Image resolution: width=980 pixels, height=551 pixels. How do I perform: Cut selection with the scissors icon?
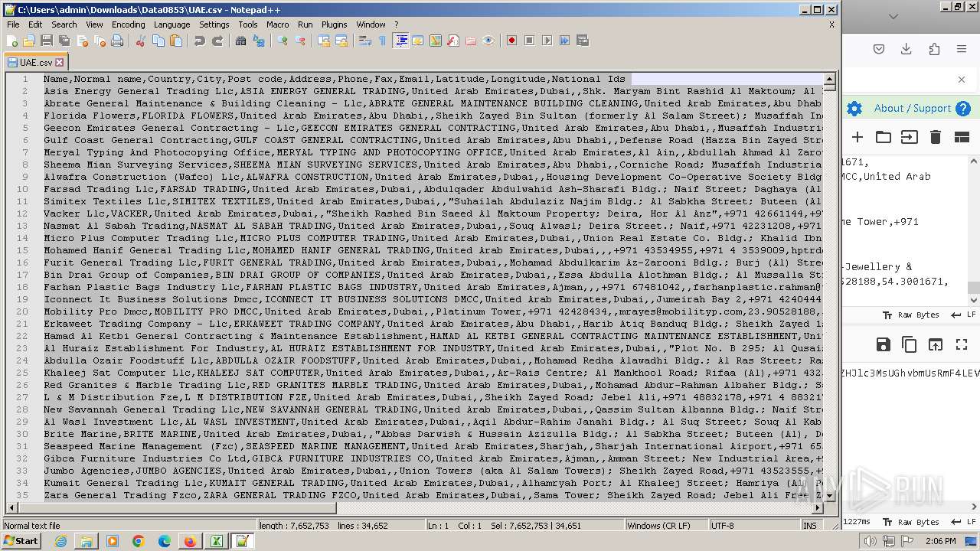pyautogui.click(x=141, y=41)
